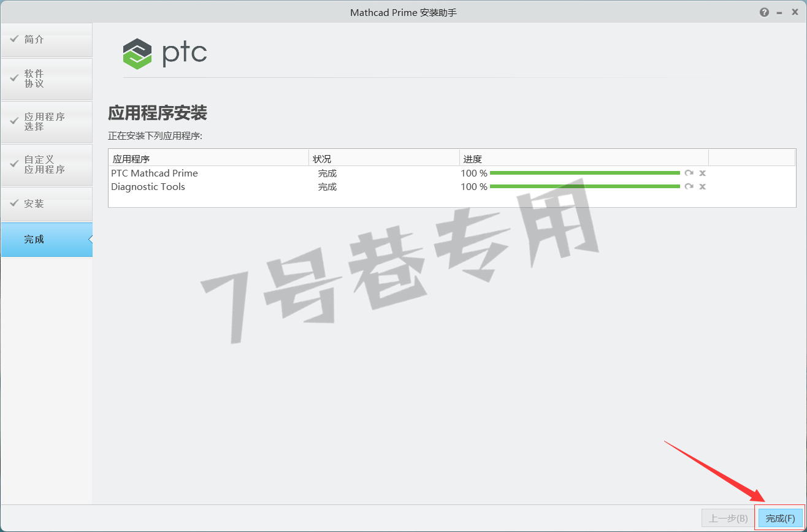Screen dimensions: 807x532
Task: Open the 软件协议 step in sidebar
Action: tap(47, 79)
